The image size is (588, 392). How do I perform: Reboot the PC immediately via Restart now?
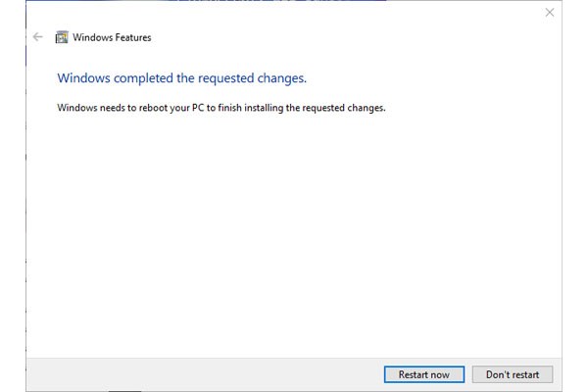[x=424, y=374]
